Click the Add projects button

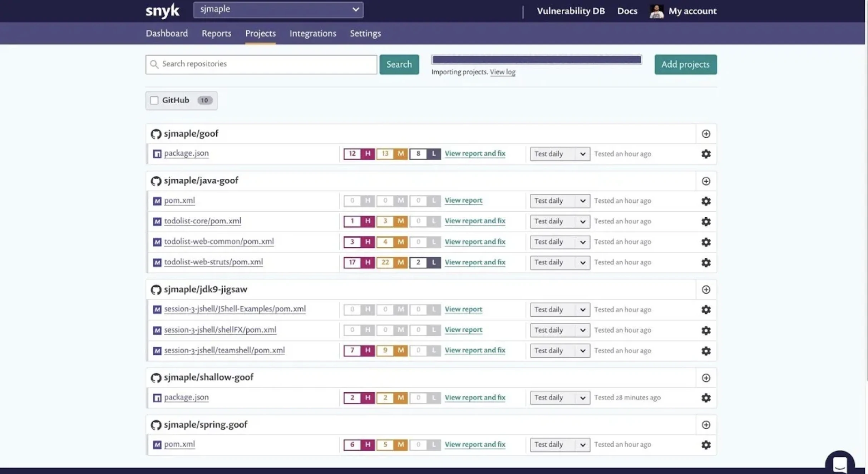tap(685, 64)
